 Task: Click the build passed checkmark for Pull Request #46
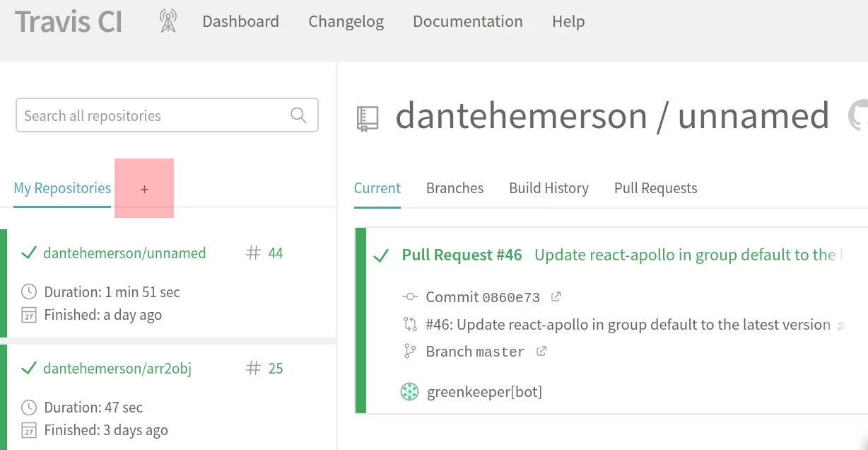click(x=381, y=255)
